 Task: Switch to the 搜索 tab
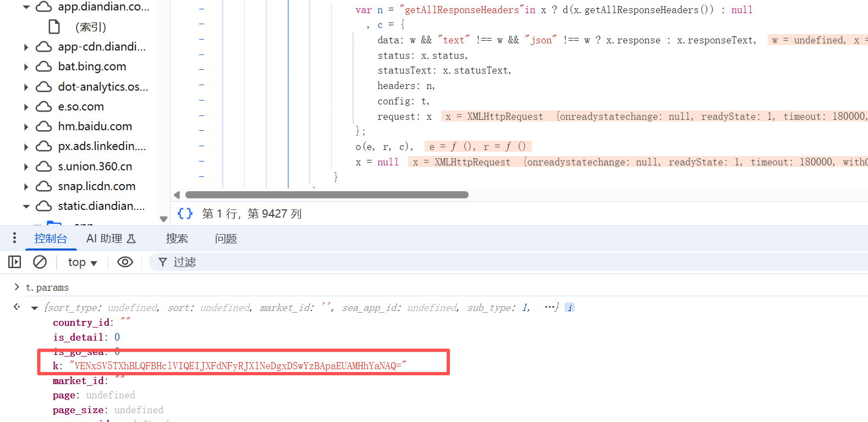[177, 238]
